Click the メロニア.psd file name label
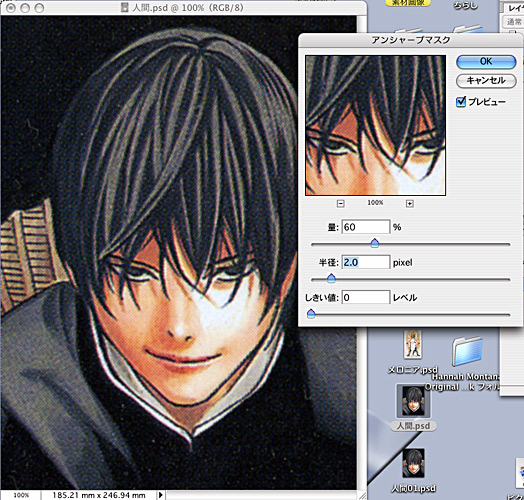 click(x=412, y=370)
